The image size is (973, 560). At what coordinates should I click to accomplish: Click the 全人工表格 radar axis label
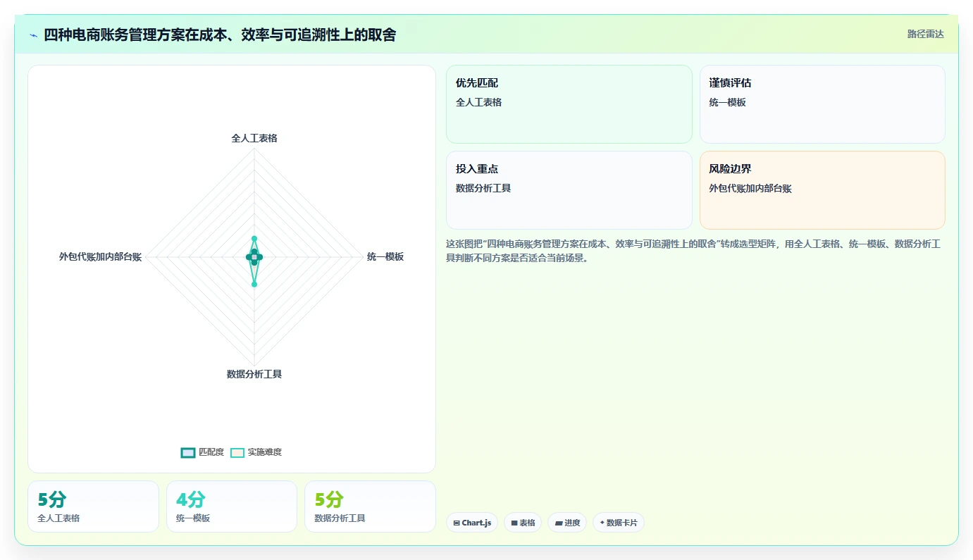[254, 138]
